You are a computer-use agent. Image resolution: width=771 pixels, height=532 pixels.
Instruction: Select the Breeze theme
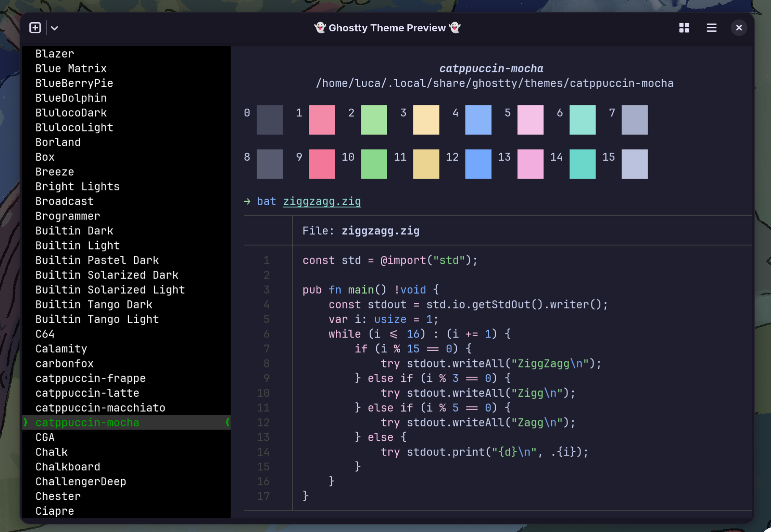pos(126,172)
